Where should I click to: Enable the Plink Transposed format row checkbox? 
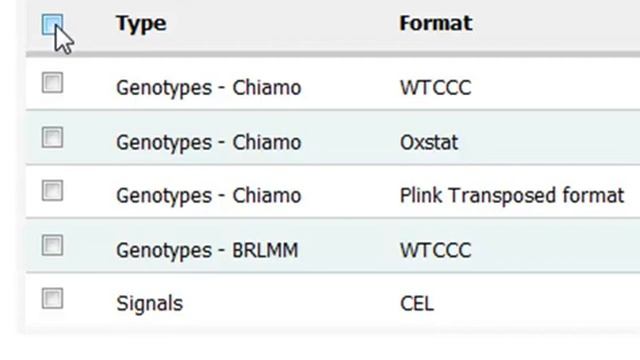click(52, 191)
